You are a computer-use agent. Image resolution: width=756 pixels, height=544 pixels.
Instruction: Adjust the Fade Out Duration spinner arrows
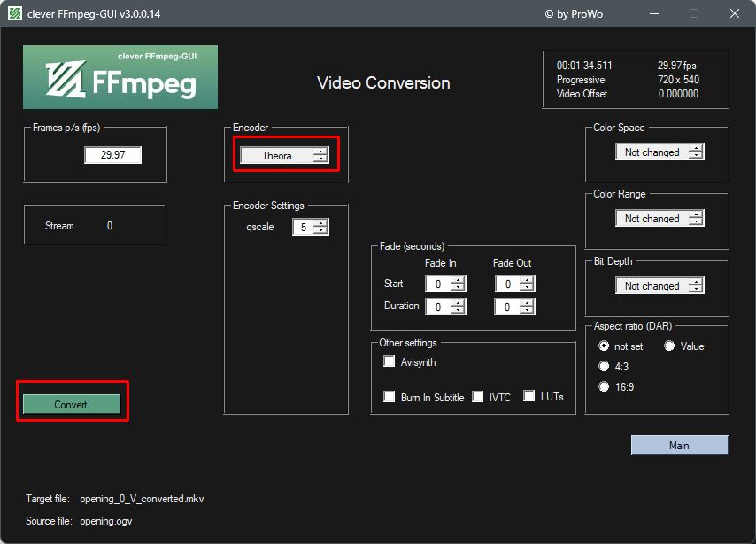(x=528, y=307)
